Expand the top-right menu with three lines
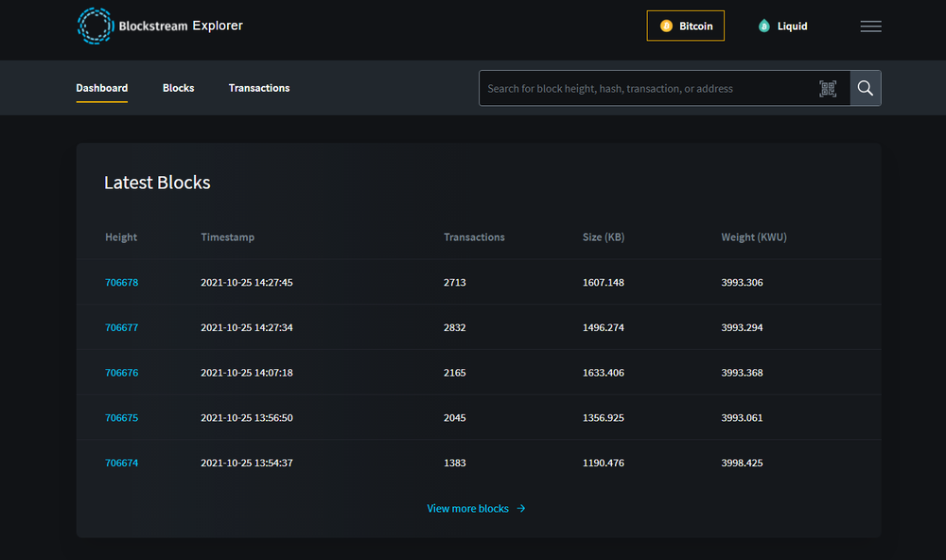This screenshot has height=560, width=946. [870, 26]
